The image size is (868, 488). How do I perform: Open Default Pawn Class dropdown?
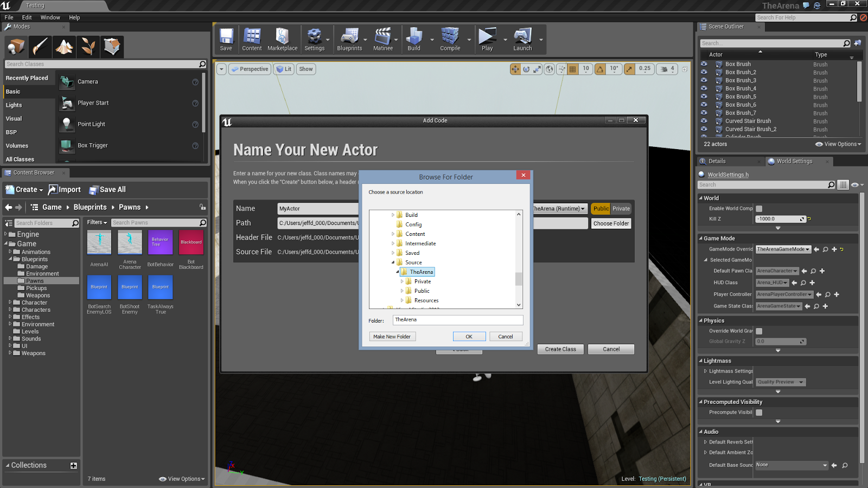pyautogui.click(x=777, y=271)
